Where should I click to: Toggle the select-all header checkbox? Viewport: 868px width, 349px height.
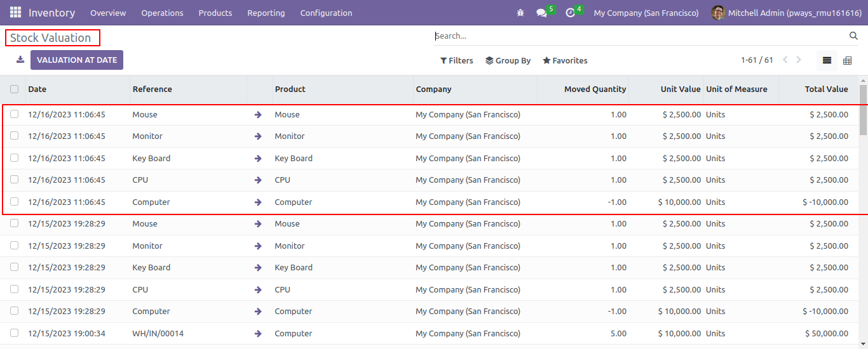coord(15,89)
